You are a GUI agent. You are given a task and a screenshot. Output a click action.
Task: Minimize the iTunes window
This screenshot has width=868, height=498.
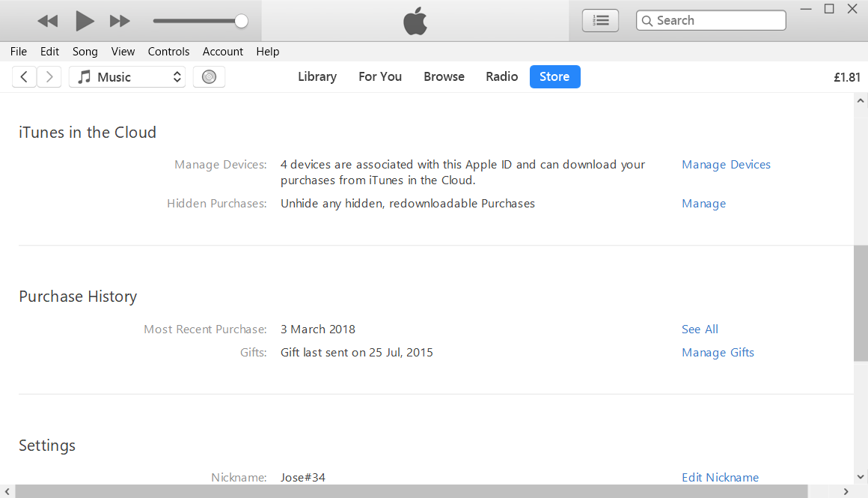806,9
